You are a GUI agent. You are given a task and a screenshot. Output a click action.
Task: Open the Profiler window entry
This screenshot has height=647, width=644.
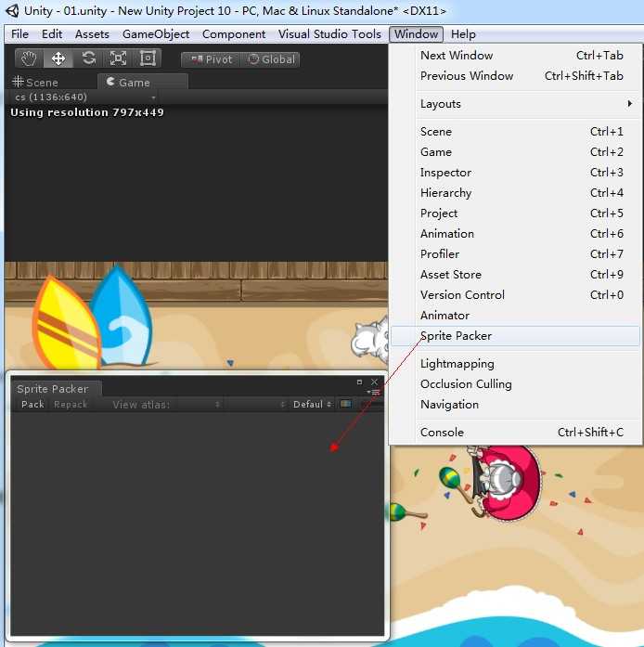coord(515,254)
